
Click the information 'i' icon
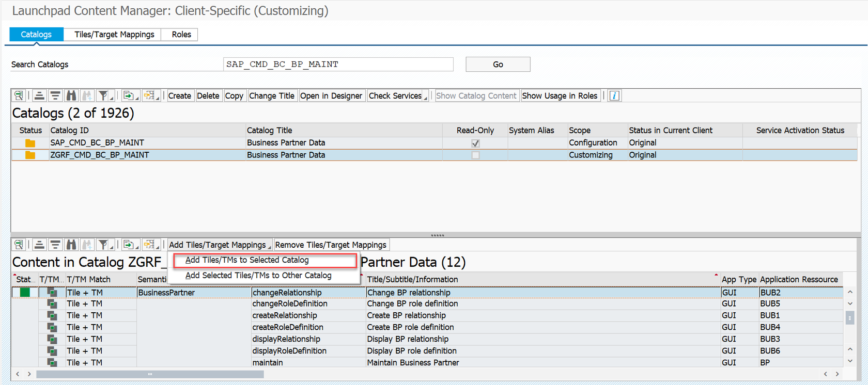614,95
